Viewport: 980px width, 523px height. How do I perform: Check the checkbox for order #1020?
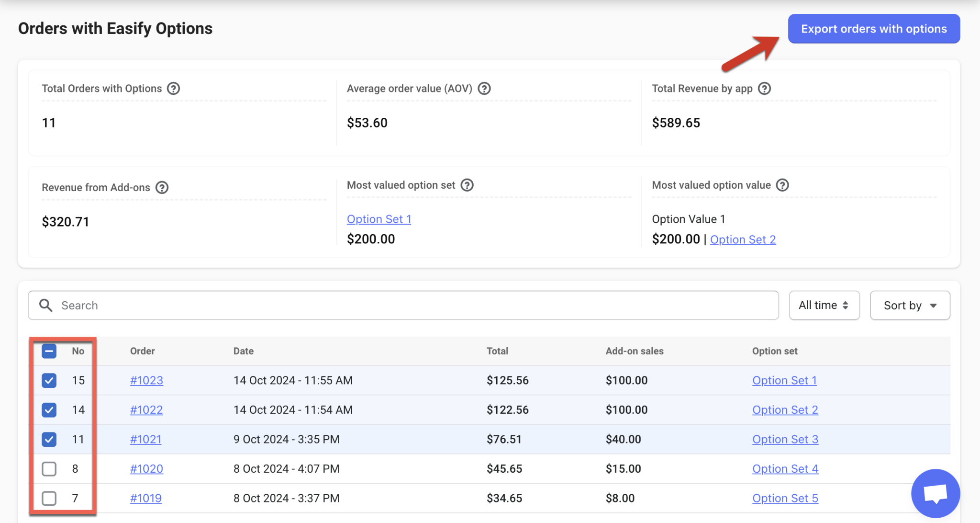(48, 469)
